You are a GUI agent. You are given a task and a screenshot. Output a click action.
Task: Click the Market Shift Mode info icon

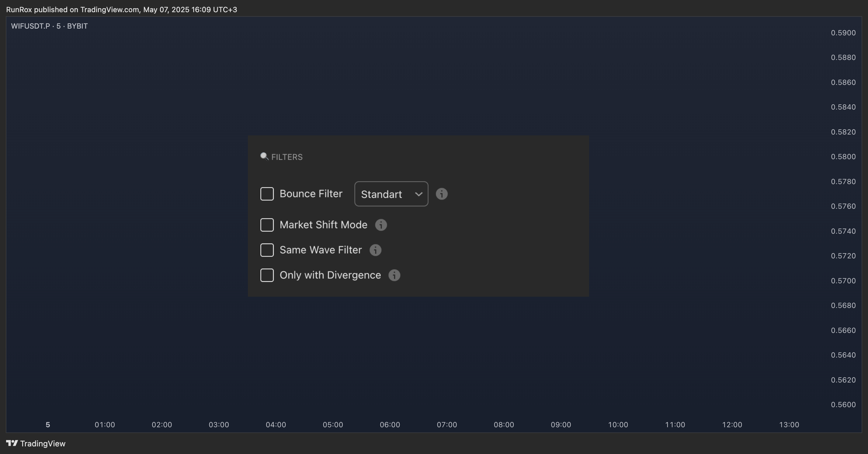tap(381, 225)
